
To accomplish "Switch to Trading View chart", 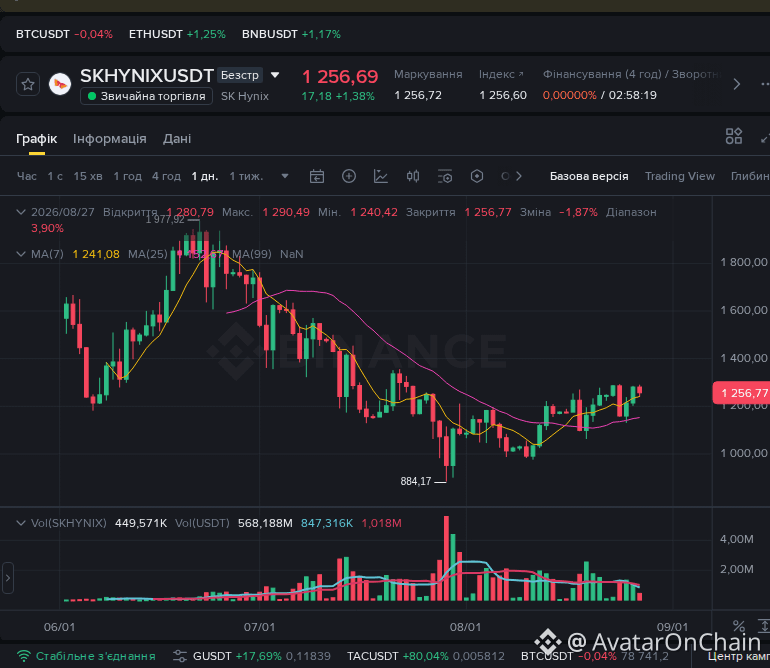I will [x=680, y=176].
